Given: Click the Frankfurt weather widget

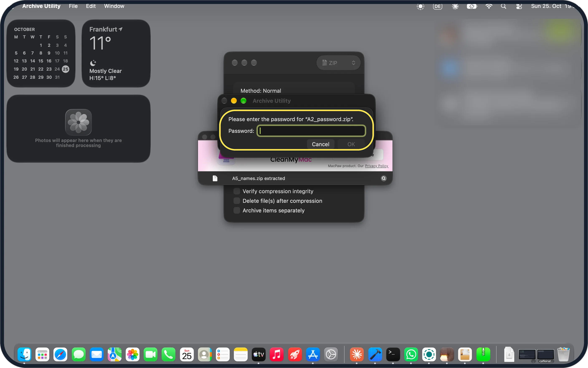Looking at the screenshot, I should coord(116,53).
